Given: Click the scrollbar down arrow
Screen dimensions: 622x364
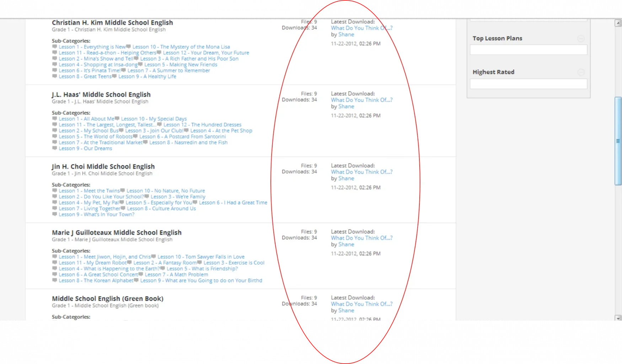Looking at the screenshot, I should [x=618, y=317].
